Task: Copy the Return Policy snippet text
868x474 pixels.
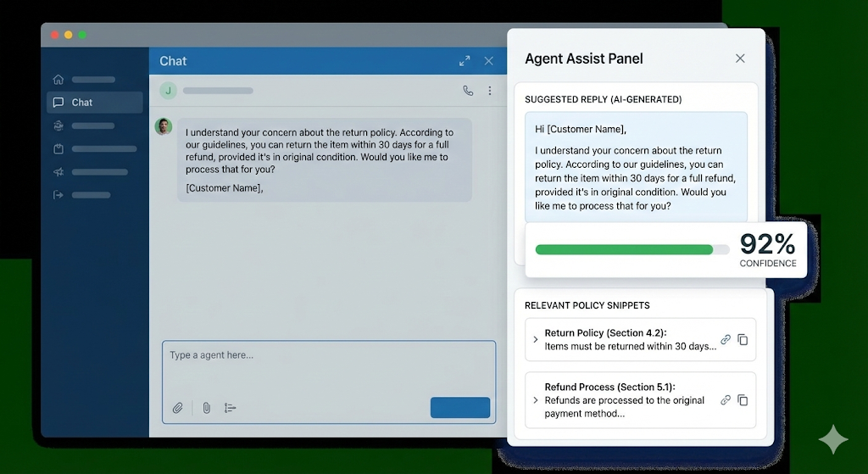Action: [743, 340]
